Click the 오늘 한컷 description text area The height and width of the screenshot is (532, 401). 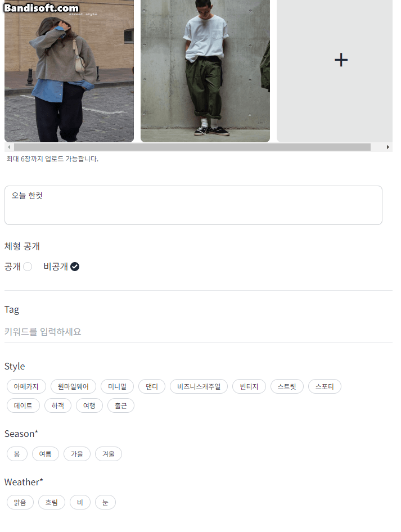(193, 205)
